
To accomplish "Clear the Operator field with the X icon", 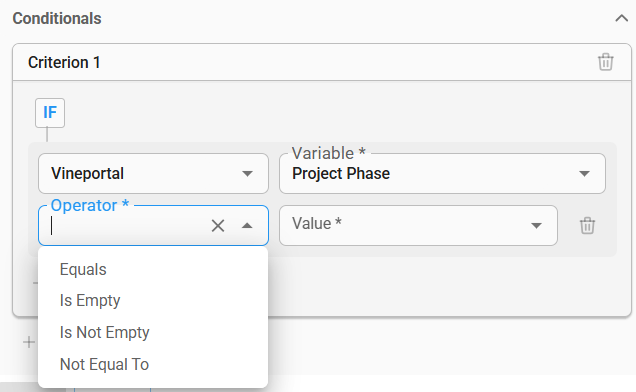I will pos(218,226).
